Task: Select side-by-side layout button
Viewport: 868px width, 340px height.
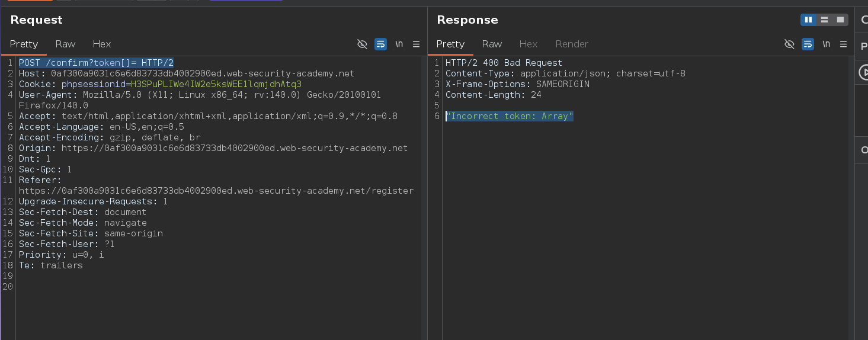Action: (808, 20)
